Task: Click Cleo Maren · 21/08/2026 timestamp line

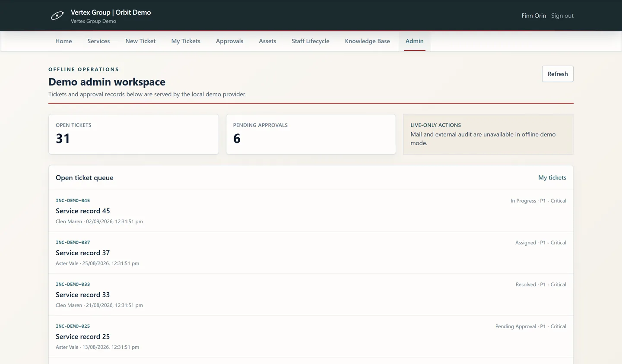Action: coord(99,305)
